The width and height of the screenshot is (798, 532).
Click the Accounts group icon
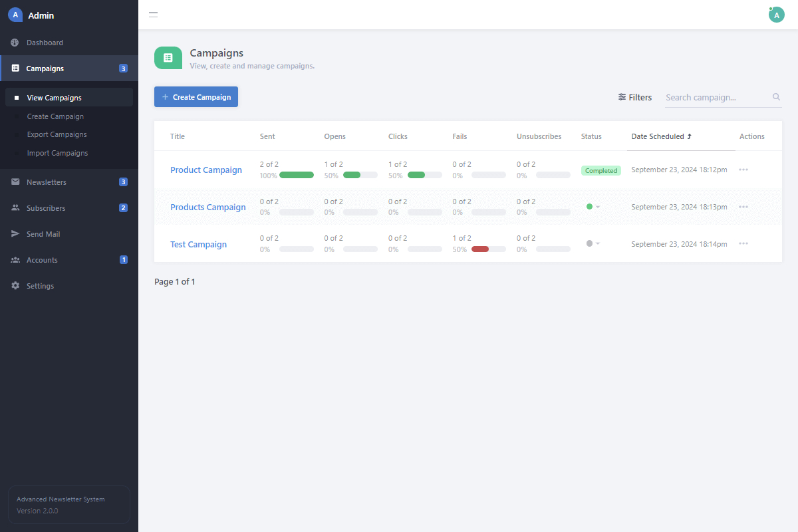[15, 260]
